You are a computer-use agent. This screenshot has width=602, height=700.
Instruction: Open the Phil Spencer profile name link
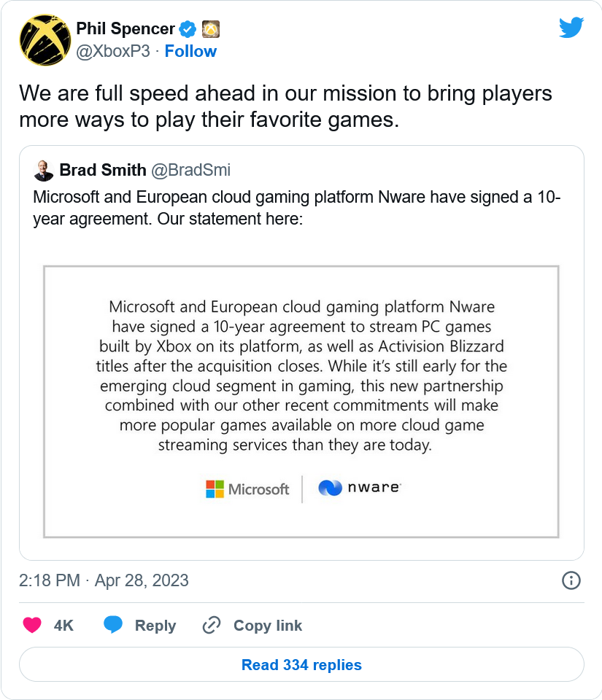tap(126, 29)
